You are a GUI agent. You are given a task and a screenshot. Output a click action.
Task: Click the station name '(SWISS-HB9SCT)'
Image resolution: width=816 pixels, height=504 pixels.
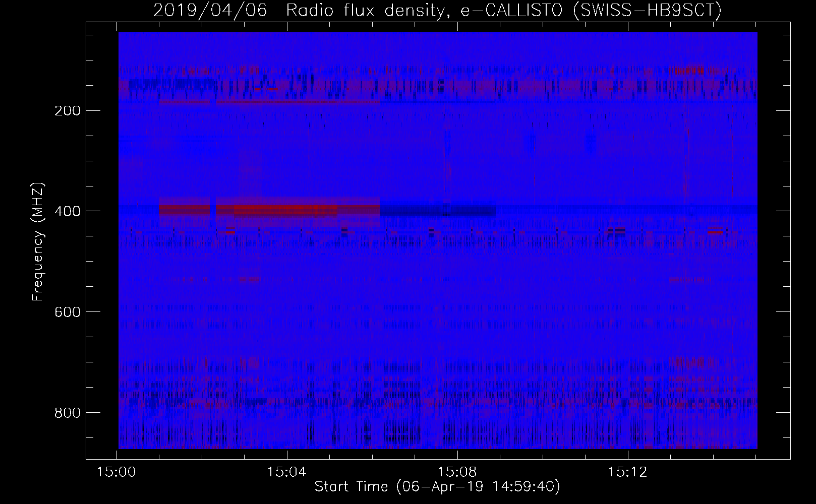point(648,11)
